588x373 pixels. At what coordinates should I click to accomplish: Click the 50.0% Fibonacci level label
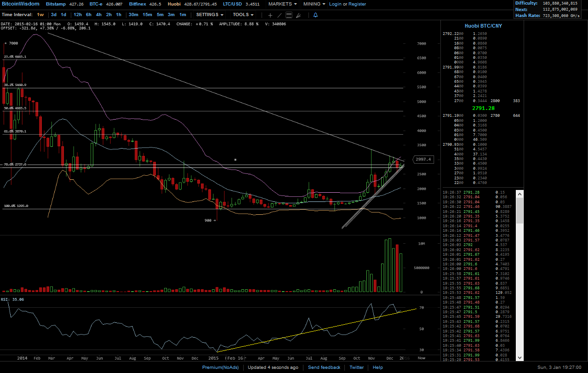pyautogui.click(x=15, y=109)
